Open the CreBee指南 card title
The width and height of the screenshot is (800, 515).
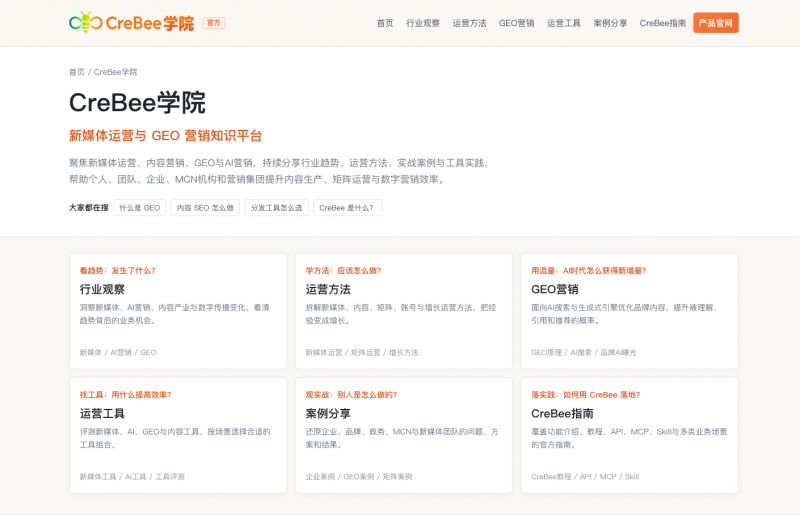[562, 413]
